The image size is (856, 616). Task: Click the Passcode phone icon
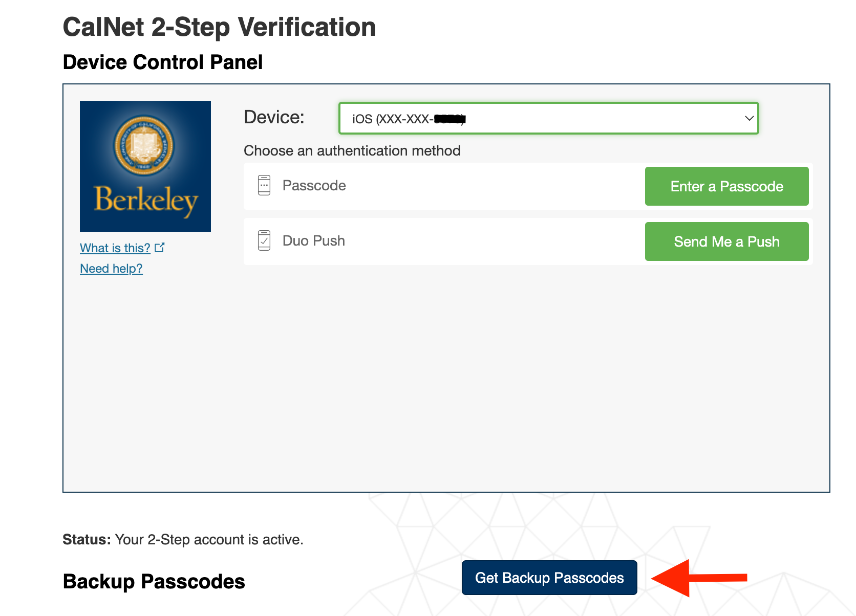tap(264, 185)
